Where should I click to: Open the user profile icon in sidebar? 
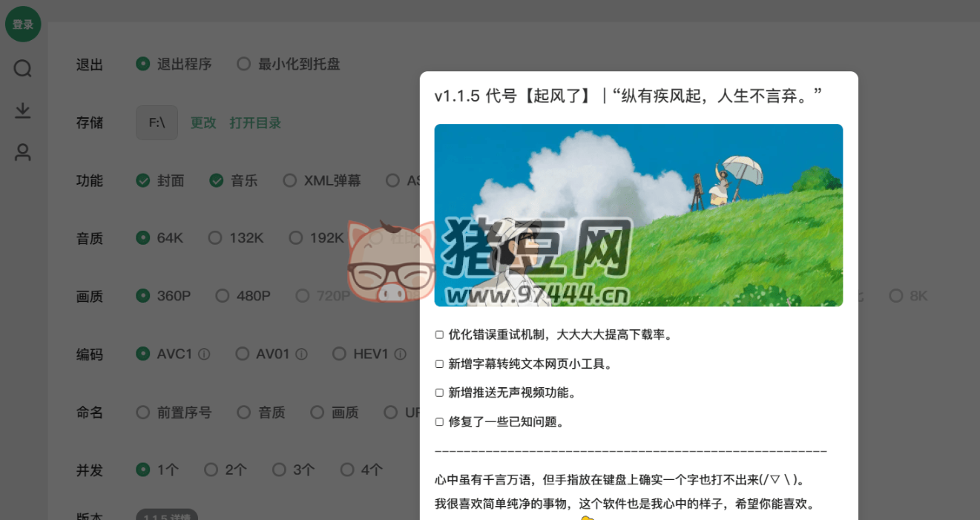tap(23, 153)
